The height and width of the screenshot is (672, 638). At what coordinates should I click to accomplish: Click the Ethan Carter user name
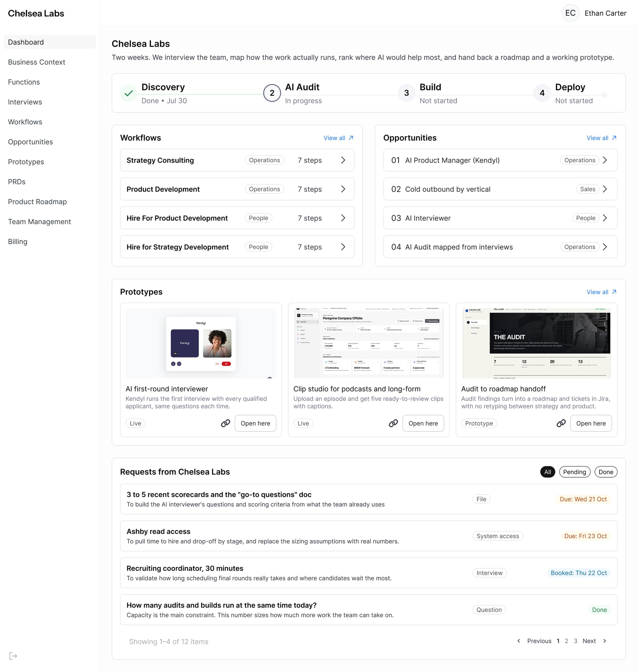pos(605,13)
